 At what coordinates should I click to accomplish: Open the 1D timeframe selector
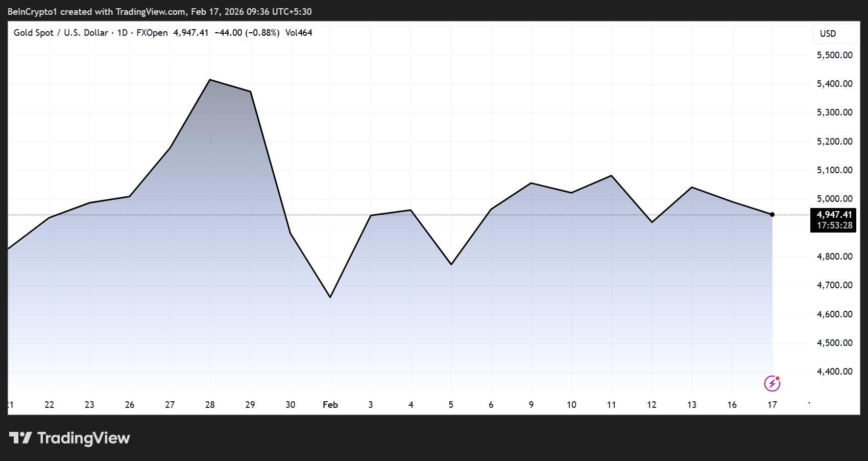122,32
